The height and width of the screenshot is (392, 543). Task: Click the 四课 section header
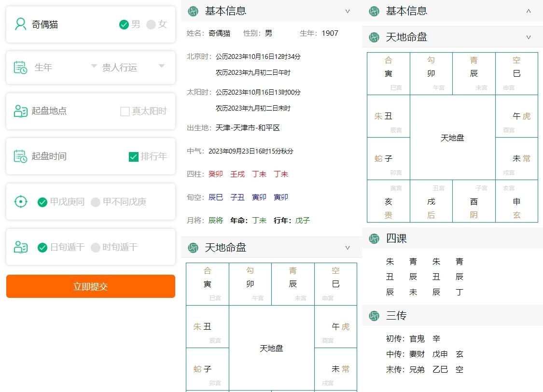pyautogui.click(x=452, y=238)
